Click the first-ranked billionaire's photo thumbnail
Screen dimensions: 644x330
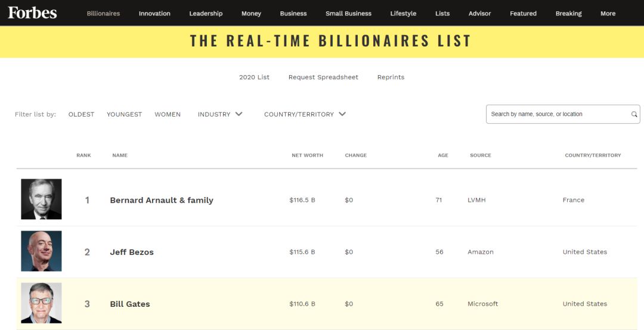(41, 200)
